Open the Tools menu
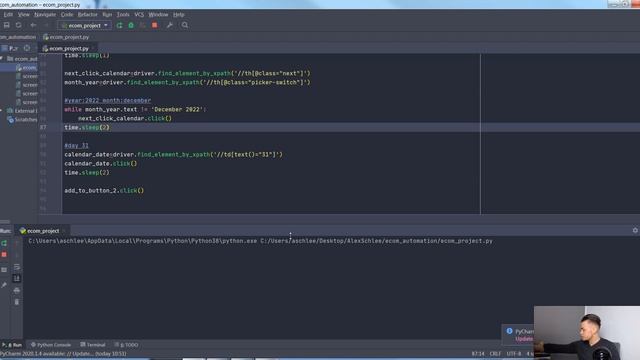Viewport: 640px width, 360px height. coord(123,15)
